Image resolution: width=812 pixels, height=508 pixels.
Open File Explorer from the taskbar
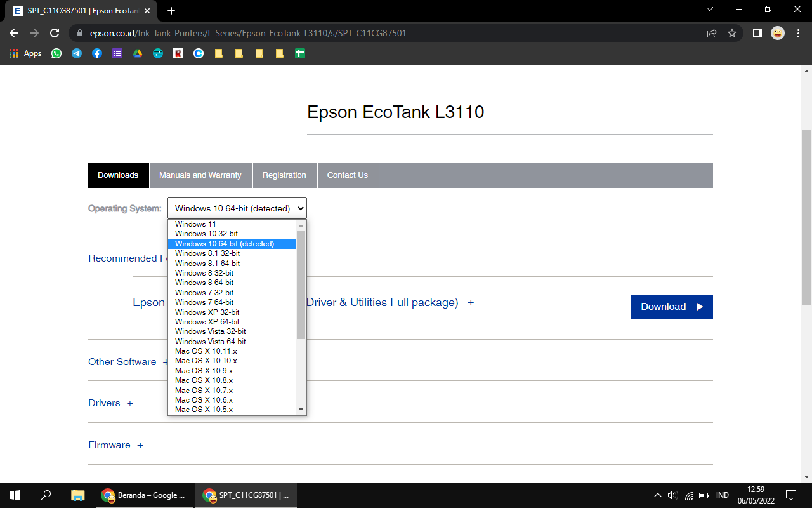pyautogui.click(x=77, y=495)
